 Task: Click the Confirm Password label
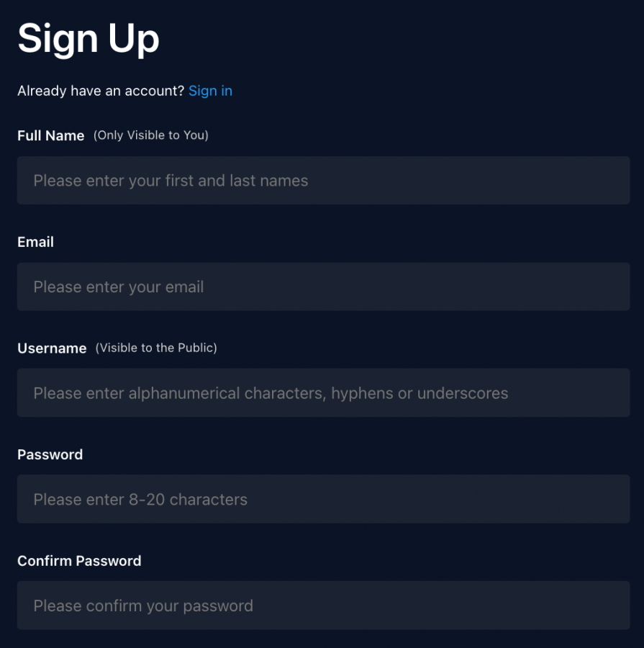point(79,561)
